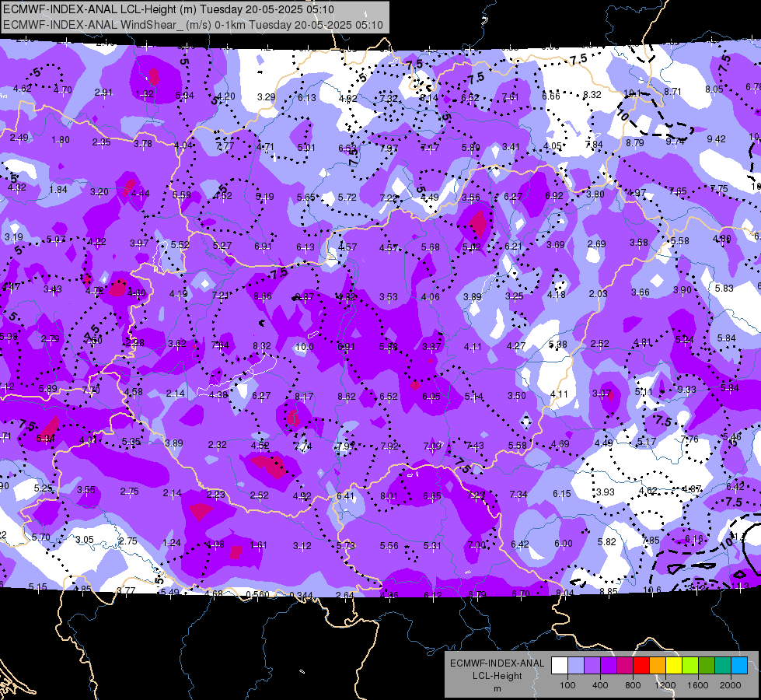This screenshot has width=761, height=700.
Task: Click the wind shear value 2.32
Action: coord(217,444)
